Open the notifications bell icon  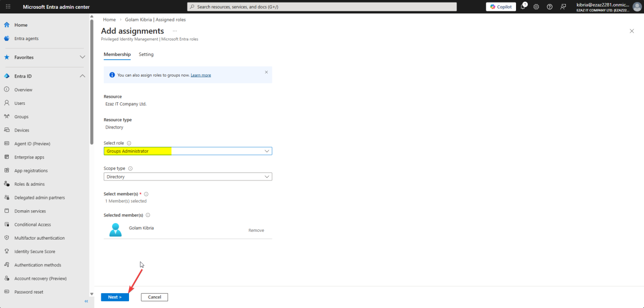[524, 7]
